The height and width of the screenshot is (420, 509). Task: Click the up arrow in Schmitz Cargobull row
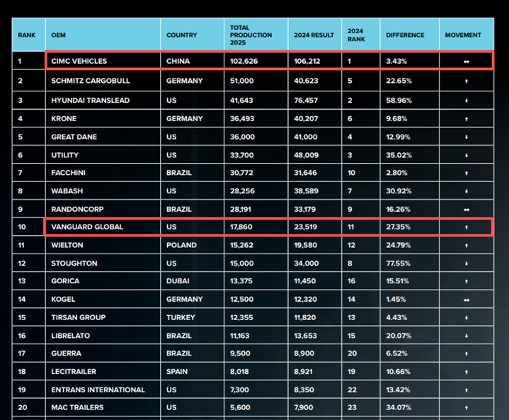(467, 81)
